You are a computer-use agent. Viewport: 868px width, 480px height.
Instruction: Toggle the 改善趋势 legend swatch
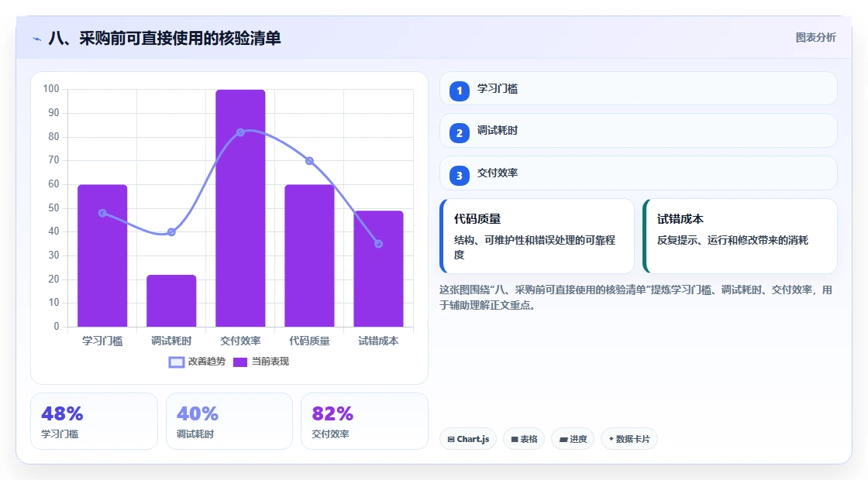177,362
